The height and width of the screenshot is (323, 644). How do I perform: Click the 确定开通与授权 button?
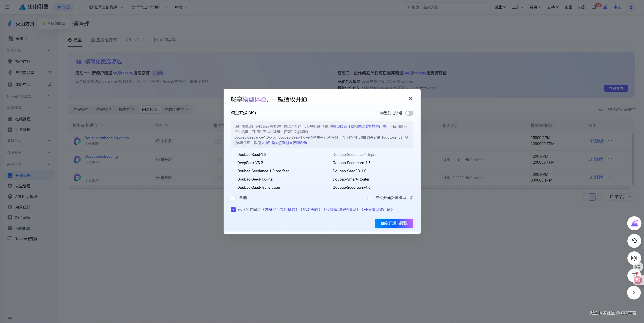[x=394, y=223]
